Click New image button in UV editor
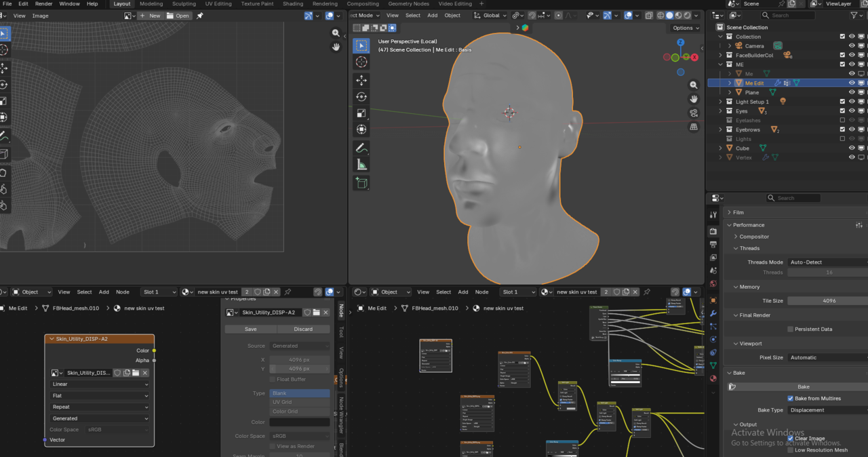The height and width of the screenshot is (457, 868). [x=151, y=16]
